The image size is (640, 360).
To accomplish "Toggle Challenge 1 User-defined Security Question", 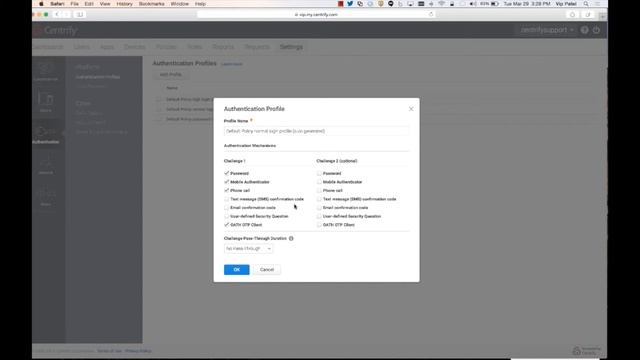I will [227, 216].
